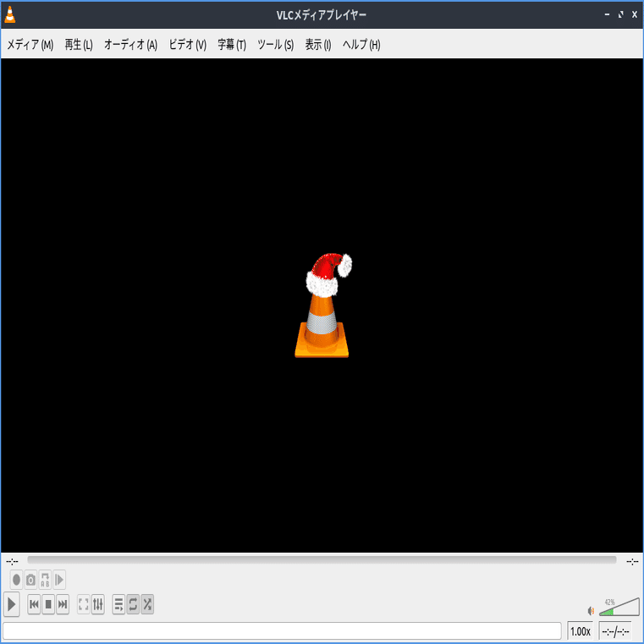Open extended settings equalizer icon
The width and height of the screenshot is (644, 644).
98,604
